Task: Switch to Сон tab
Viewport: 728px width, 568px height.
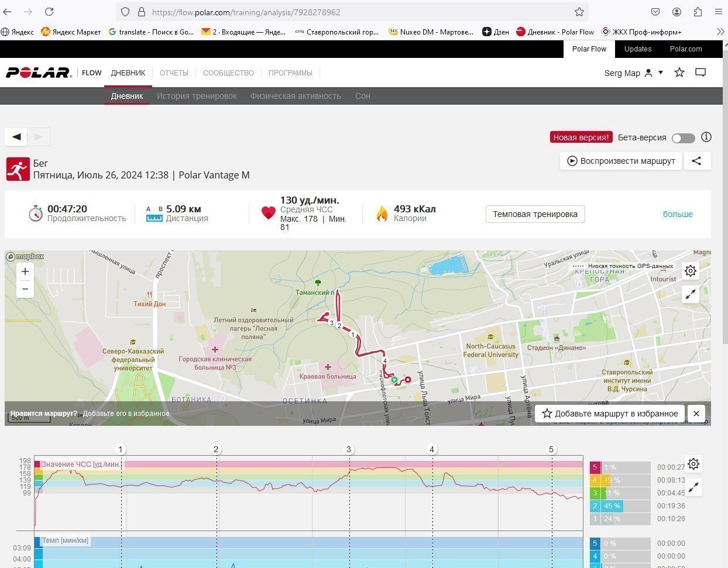Action: (363, 96)
